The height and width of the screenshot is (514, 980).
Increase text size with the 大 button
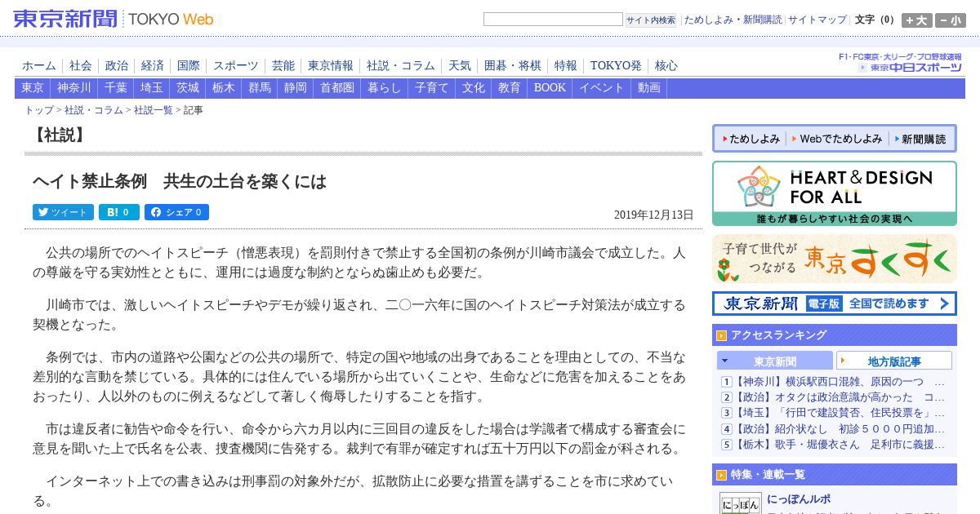pos(917,20)
